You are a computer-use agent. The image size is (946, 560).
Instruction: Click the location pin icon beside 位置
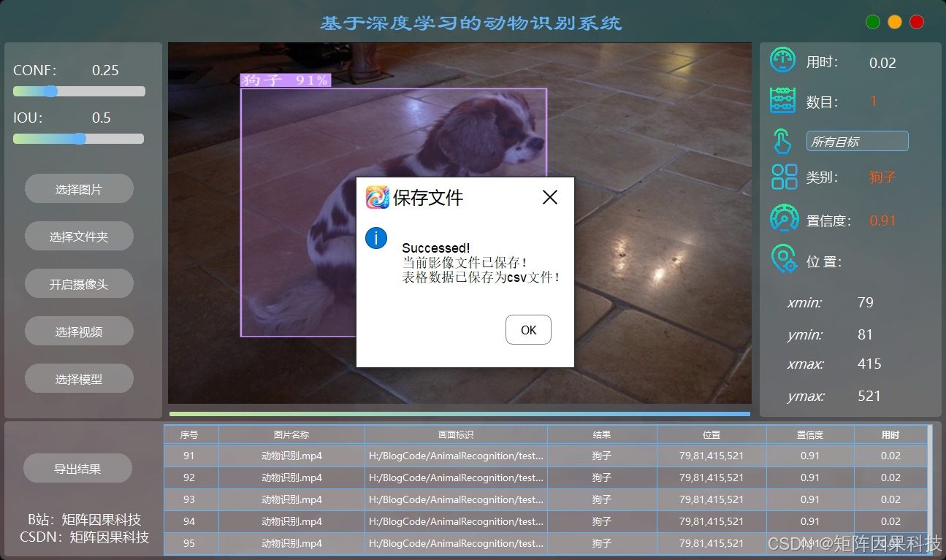(x=784, y=260)
